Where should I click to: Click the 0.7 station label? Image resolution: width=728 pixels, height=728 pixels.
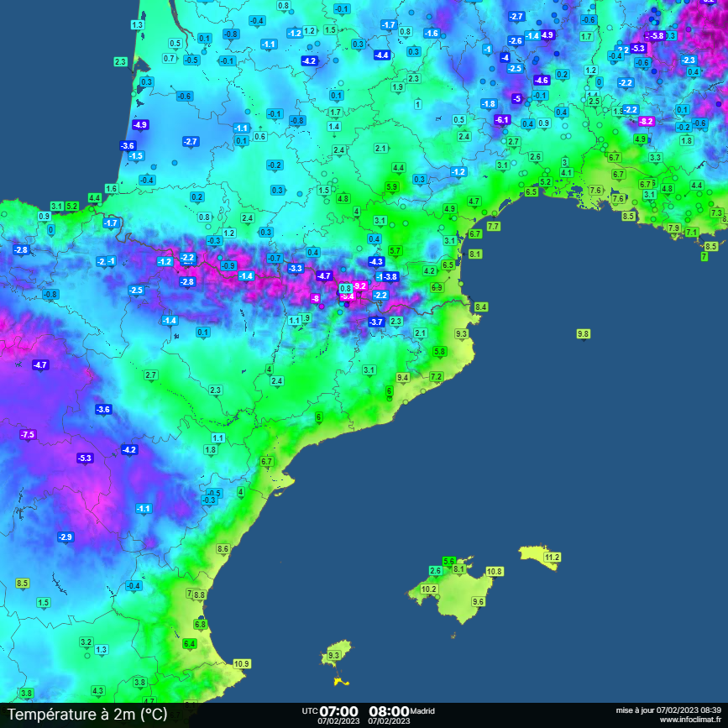[169, 59]
